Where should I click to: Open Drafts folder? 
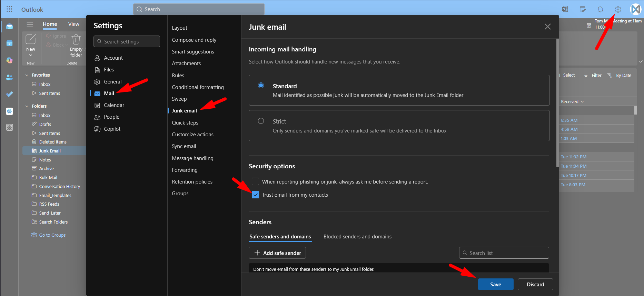coord(45,125)
